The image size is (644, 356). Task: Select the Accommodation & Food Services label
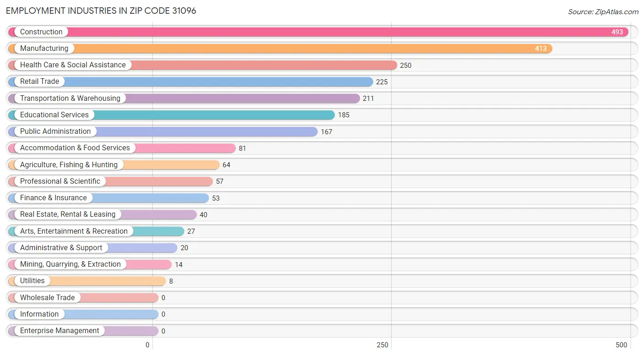[x=75, y=148]
